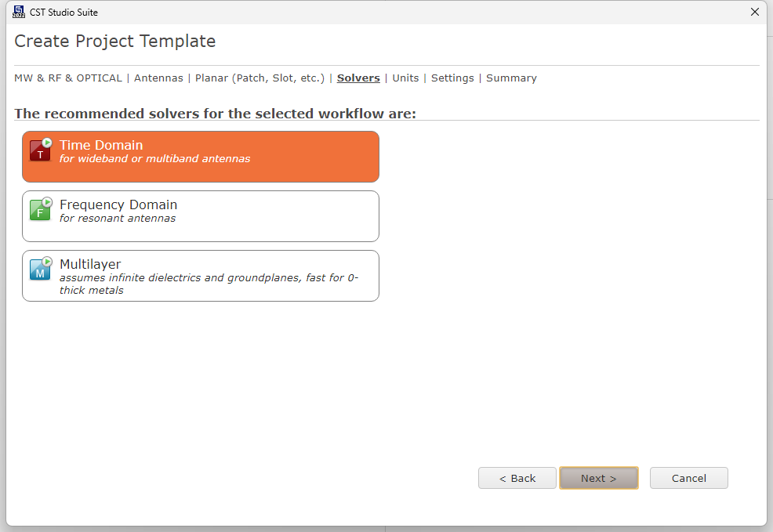
Task: Switch to the Settings step
Action: (x=452, y=78)
